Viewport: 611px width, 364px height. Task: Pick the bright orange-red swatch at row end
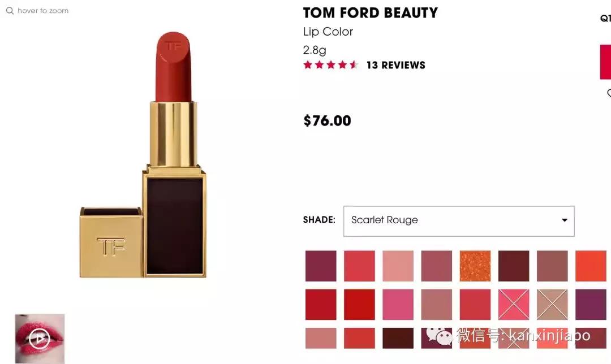(x=591, y=266)
